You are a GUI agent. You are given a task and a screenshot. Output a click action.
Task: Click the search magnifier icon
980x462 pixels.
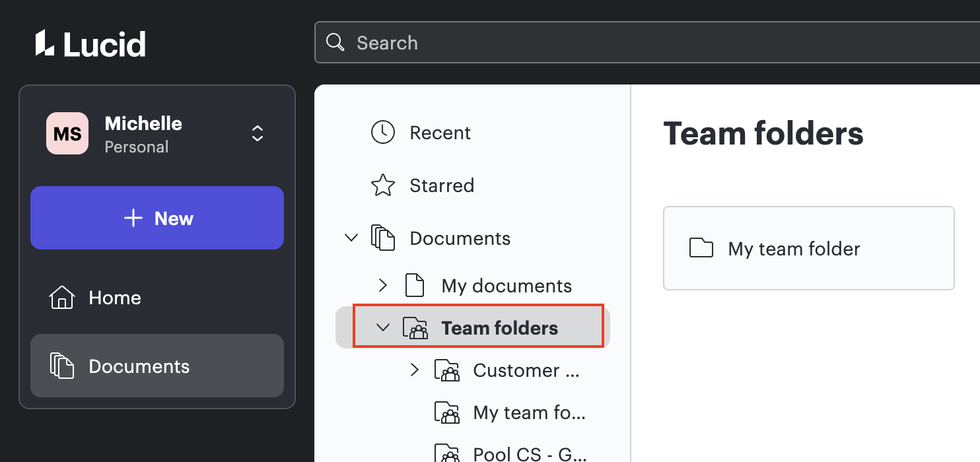point(335,42)
